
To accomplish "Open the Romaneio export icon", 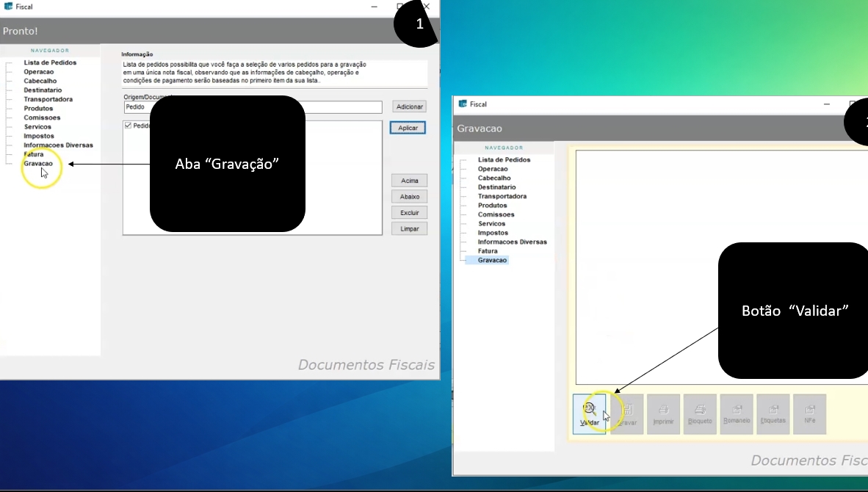I will pos(737,413).
